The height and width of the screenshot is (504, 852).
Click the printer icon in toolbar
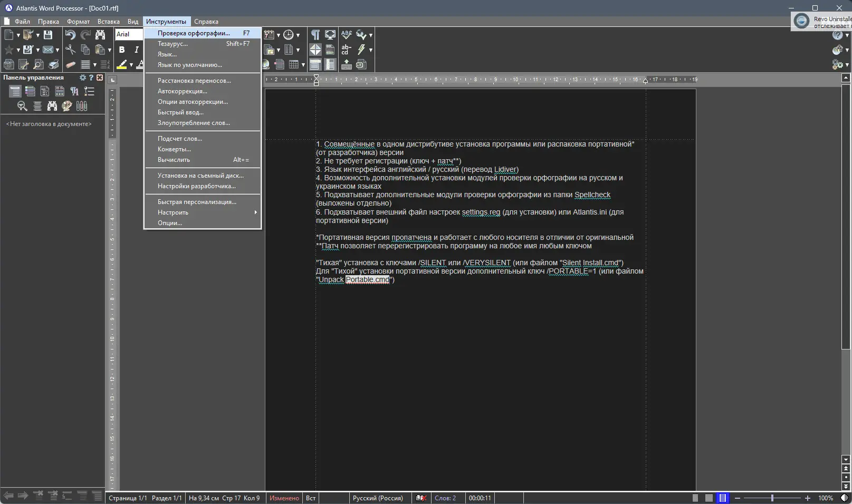click(x=54, y=64)
